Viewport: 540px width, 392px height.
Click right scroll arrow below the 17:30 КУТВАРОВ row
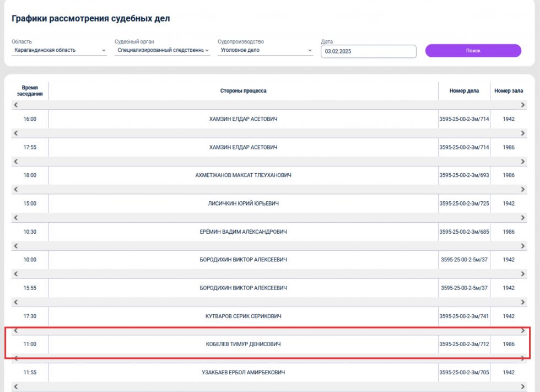(x=523, y=330)
